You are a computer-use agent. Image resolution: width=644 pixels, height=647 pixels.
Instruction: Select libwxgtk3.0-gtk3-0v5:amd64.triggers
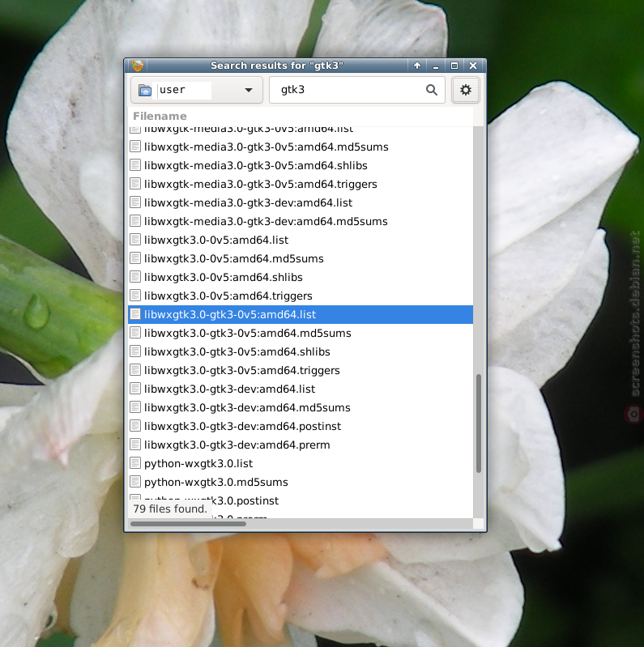(x=301, y=370)
